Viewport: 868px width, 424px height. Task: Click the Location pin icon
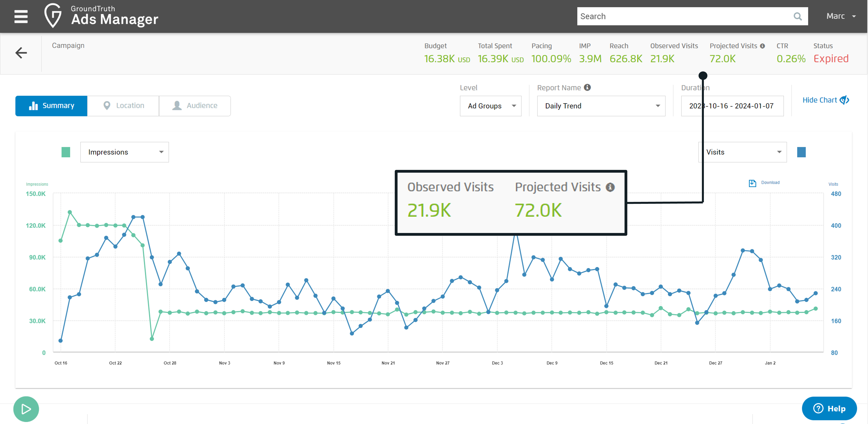[x=107, y=106]
